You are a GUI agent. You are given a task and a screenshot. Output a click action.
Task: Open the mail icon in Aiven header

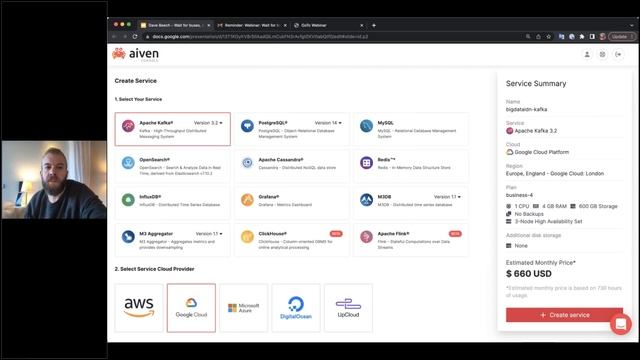click(602, 54)
